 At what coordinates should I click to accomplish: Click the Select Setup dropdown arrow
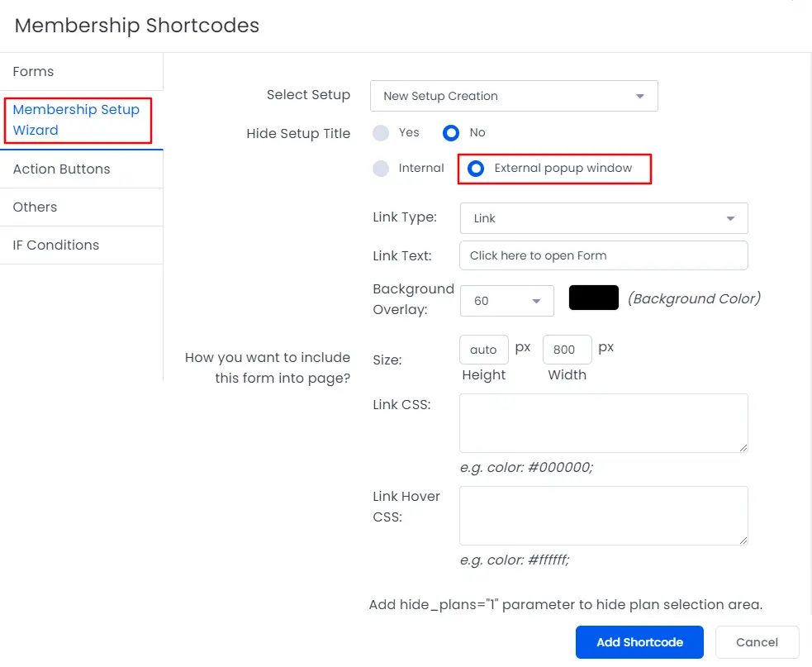click(640, 97)
